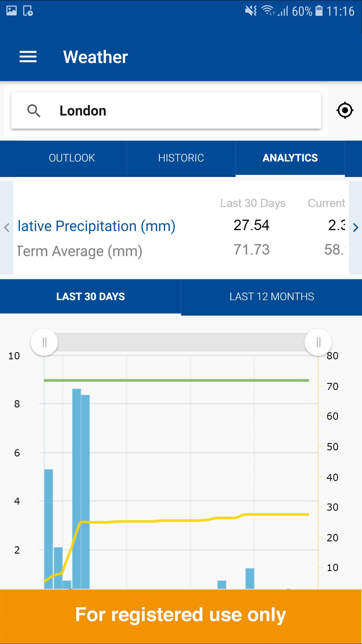This screenshot has width=362, height=644.
Task: Open the image notification icon
Action: click(x=12, y=11)
